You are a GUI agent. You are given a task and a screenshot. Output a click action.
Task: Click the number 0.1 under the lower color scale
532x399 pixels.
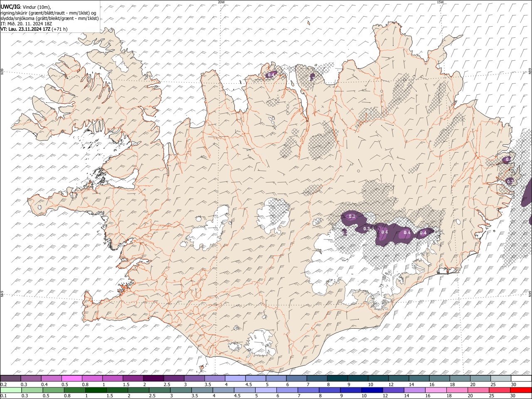(x=3, y=396)
